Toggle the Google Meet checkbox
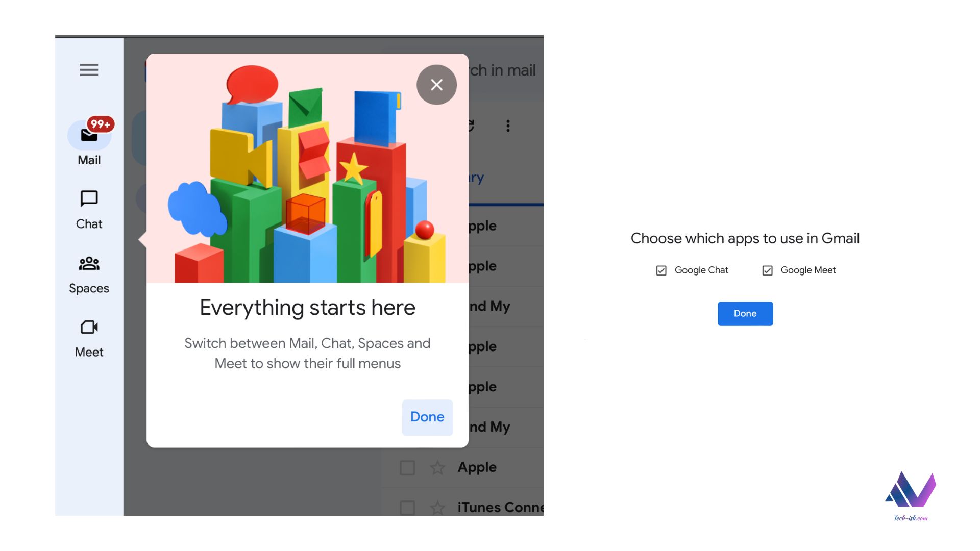The image size is (980, 551). coord(767,270)
